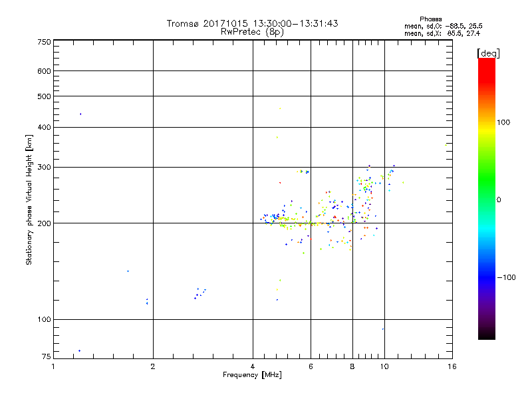Viewport: 532px width, 399px height.
Task: Click the 'Stationary phase Virtual Height [km]' axis label
Action: [29, 199]
